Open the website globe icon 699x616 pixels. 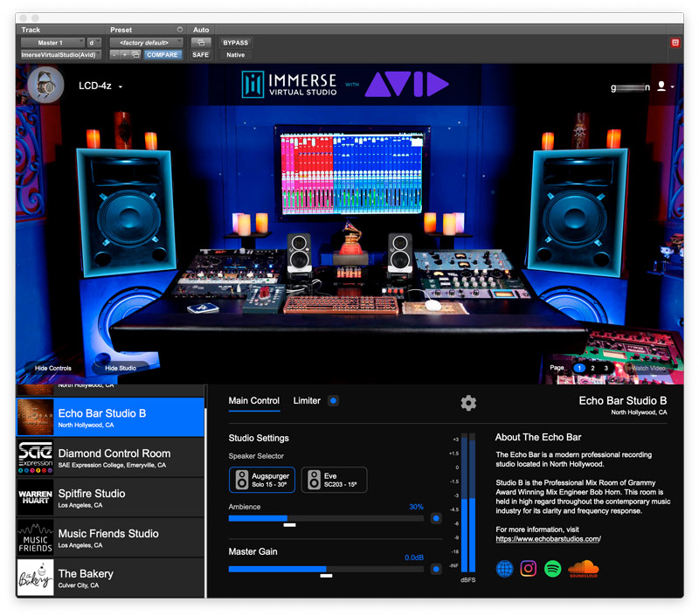point(505,568)
